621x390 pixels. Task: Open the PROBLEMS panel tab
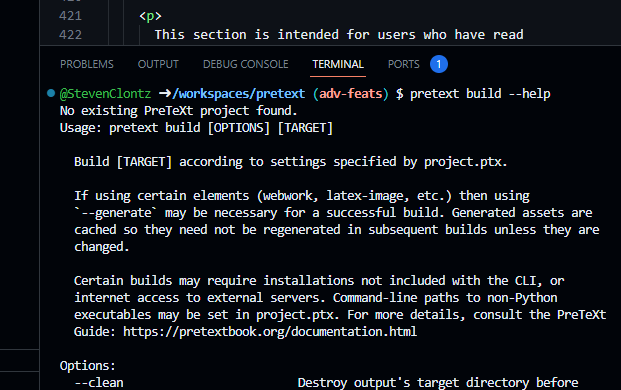point(87,64)
